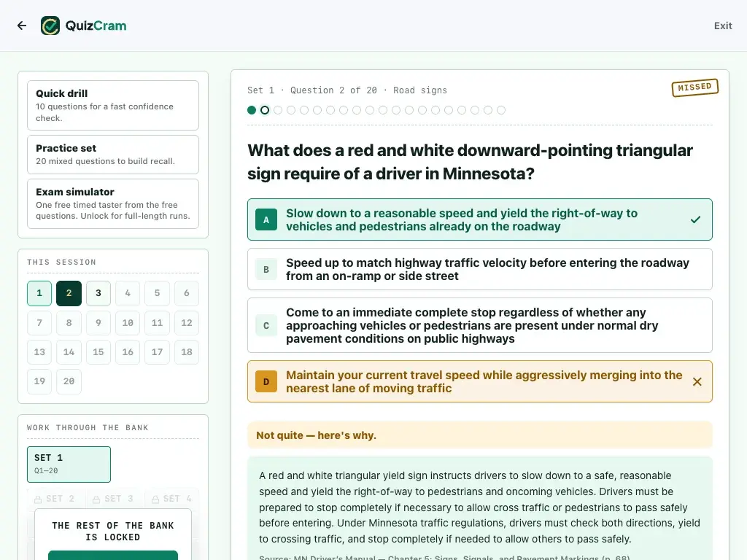Go to session question 14
This screenshot has height=560, width=747.
tap(69, 352)
